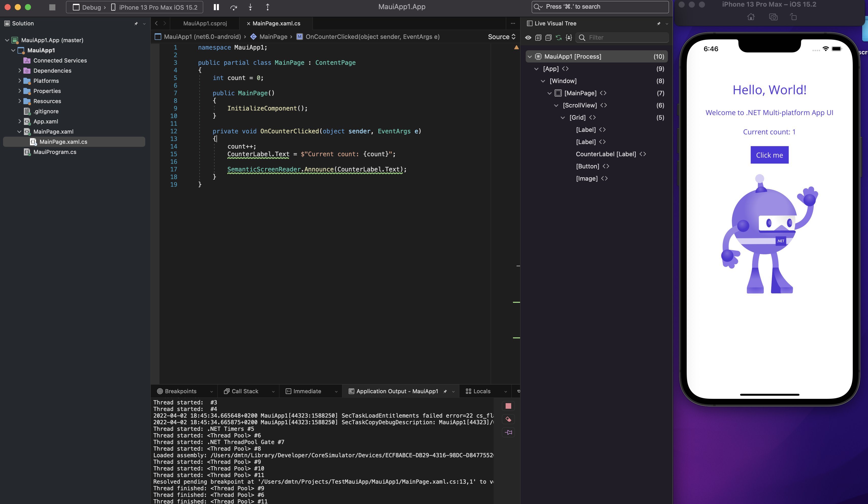
Task: Tap the Click me button in simulator
Action: [769, 155]
